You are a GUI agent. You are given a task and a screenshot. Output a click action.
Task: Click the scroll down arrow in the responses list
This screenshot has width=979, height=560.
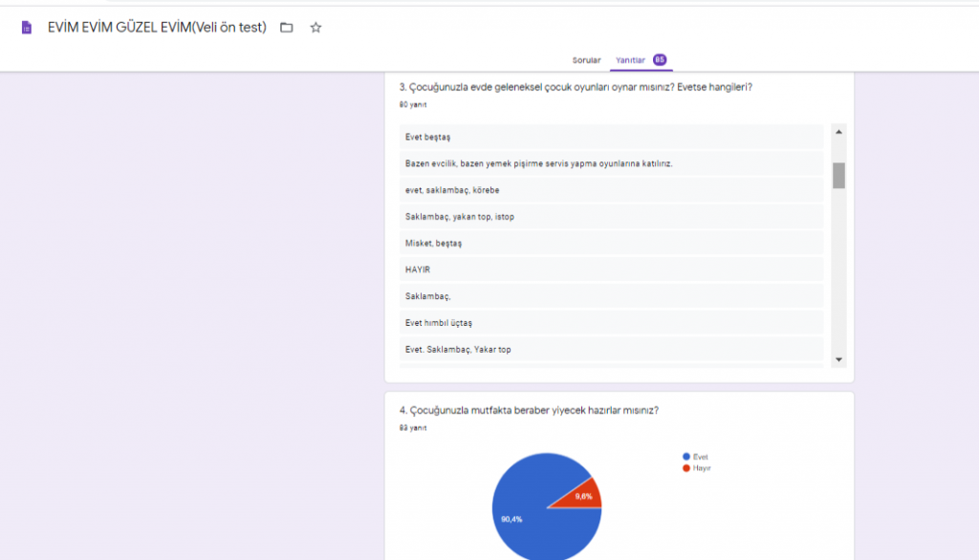838,359
